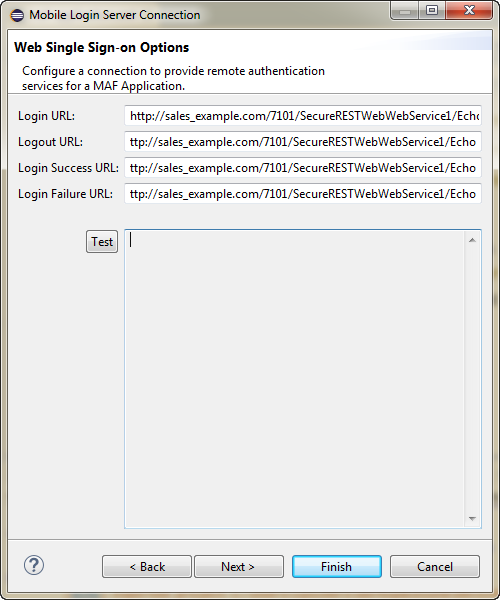Minimize the dialog window
Screen dimensions: 500x600
[405, 10]
